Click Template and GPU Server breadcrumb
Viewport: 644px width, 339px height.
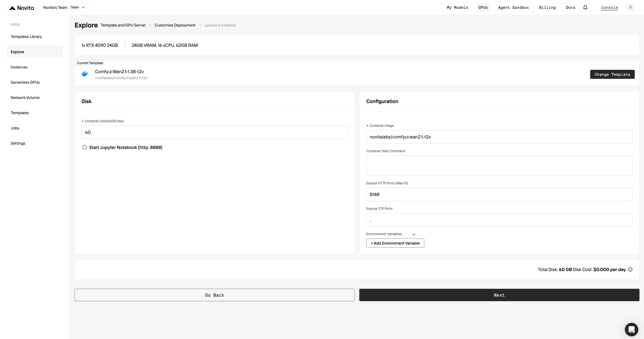(x=123, y=25)
